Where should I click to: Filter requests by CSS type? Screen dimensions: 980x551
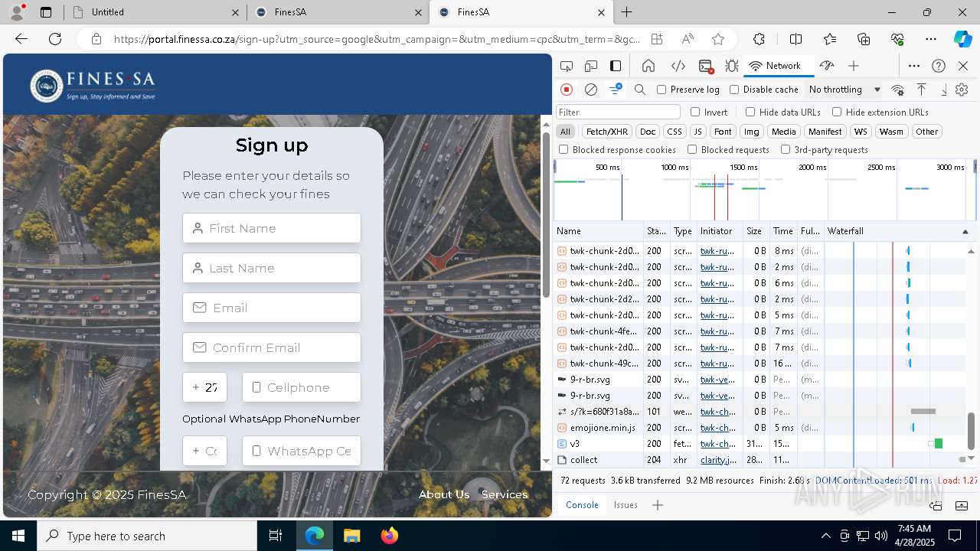point(674,132)
